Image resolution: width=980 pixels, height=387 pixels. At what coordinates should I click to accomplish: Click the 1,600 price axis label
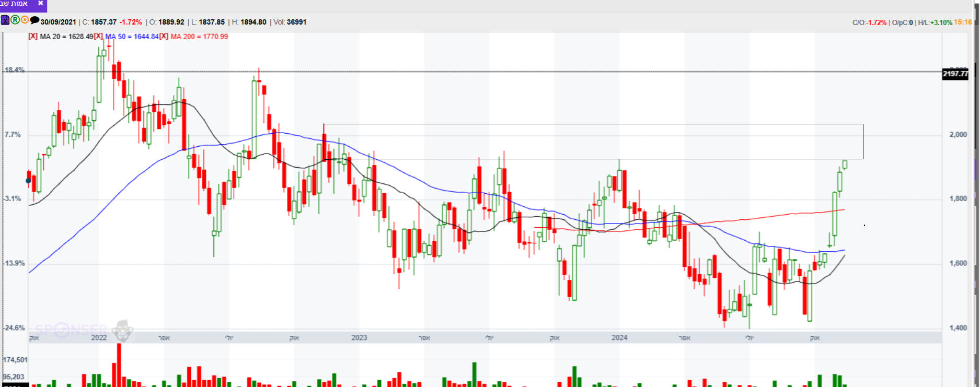click(958, 264)
